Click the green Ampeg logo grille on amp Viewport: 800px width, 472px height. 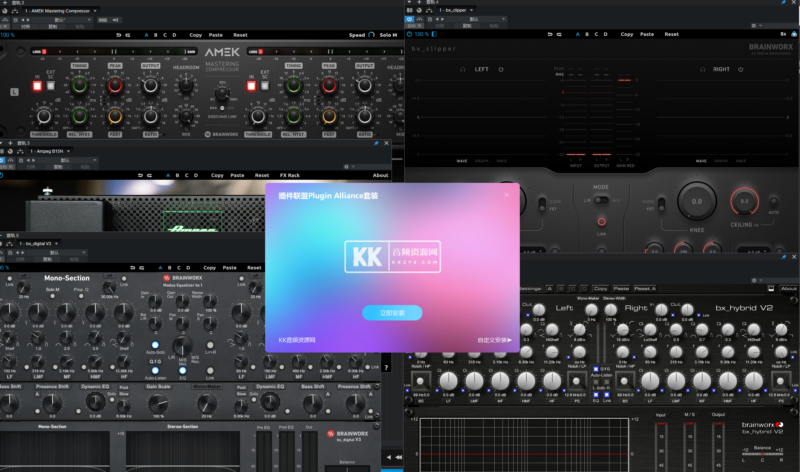(x=192, y=221)
